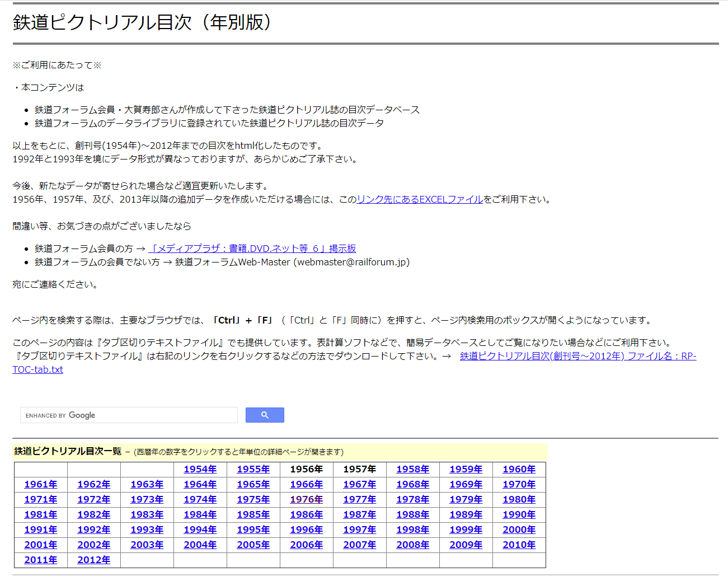
Task: Open the 1960年 index page
Action: [x=519, y=469]
